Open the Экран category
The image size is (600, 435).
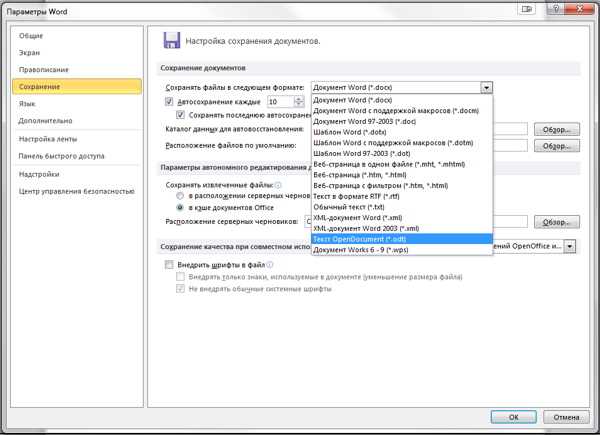(29, 53)
